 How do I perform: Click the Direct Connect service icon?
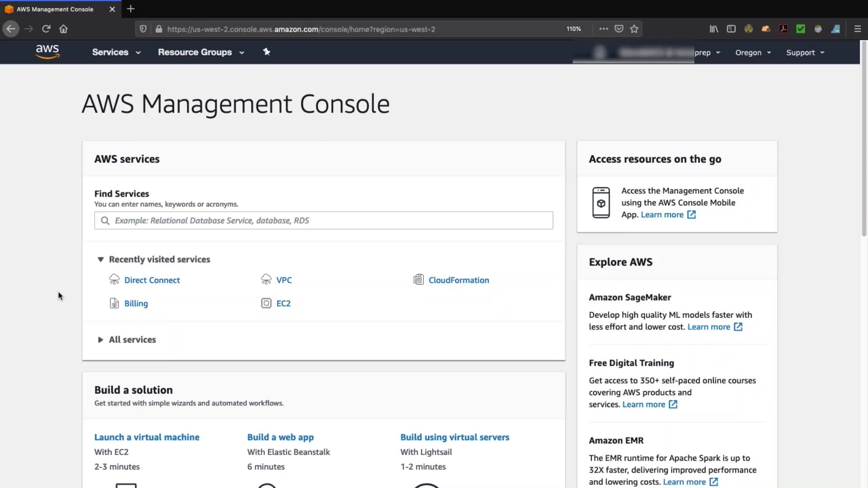pyautogui.click(x=114, y=280)
